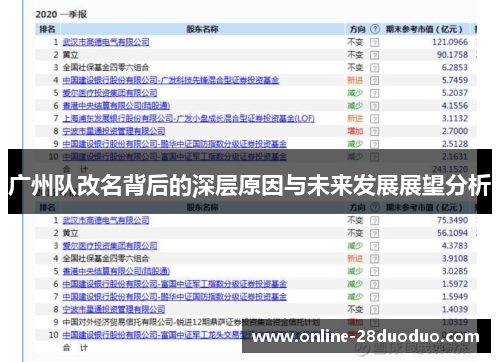Click the question-mark icon in the 2.7000 row
The width and height of the screenshot is (500, 362).
click(x=375, y=131)
